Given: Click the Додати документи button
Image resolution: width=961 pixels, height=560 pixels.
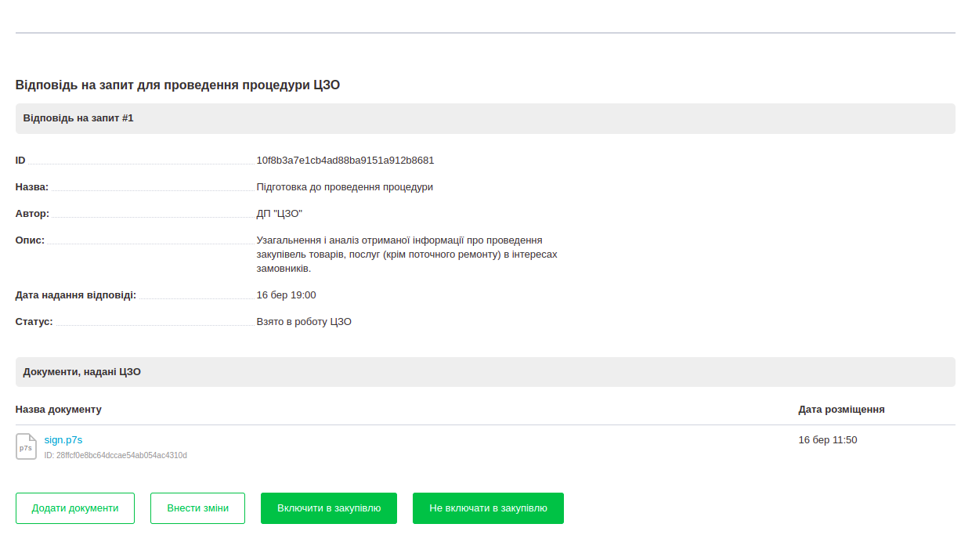Looking at the screenshot, I should coord(75,508).
